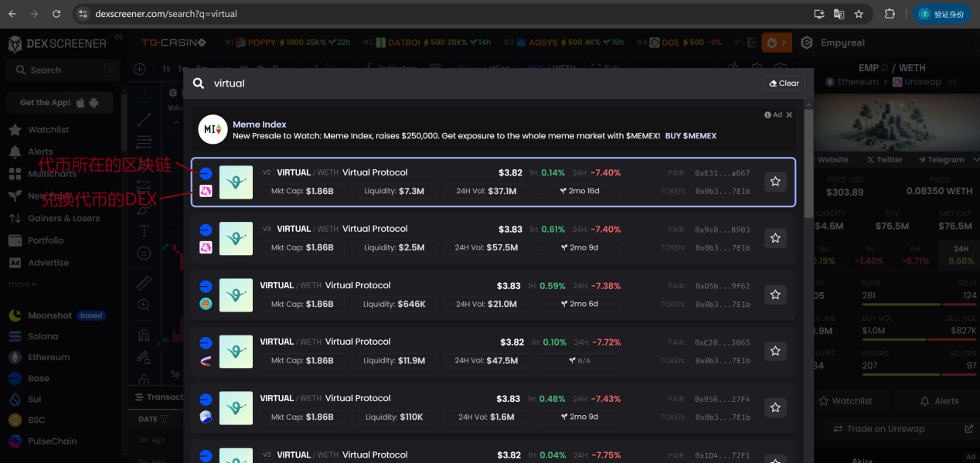Viewport: 980px width, 463px height.
Task: Open Alerts button in right panel
Action: tap(939, 401)
